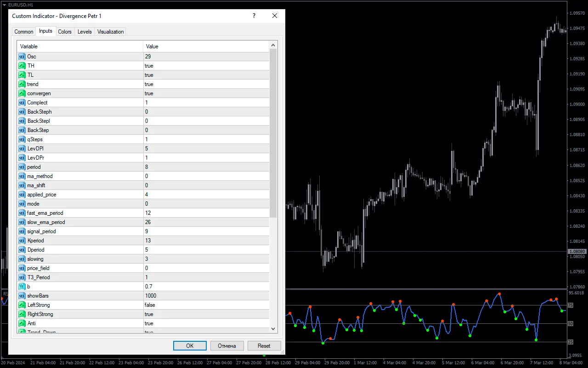Click the RightStrong boolean icon
The width and height of the screenshot is (588, 368).
click(x=22, y=314)
